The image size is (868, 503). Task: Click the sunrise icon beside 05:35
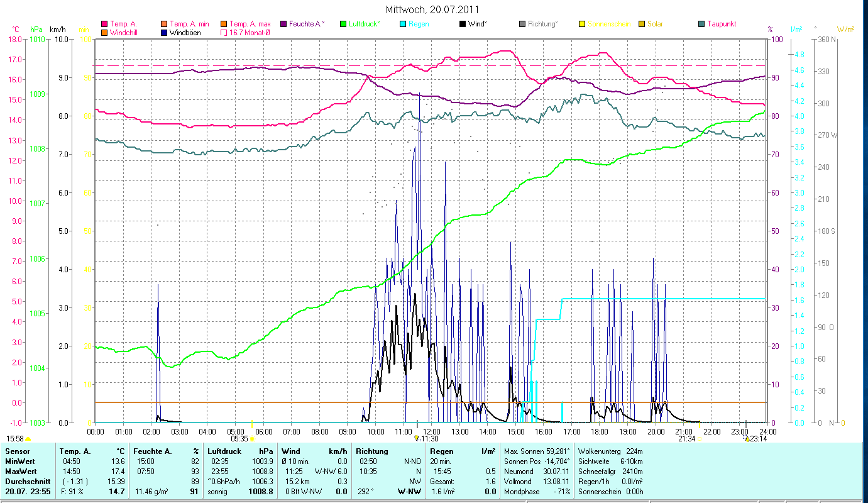pos(251,439)
